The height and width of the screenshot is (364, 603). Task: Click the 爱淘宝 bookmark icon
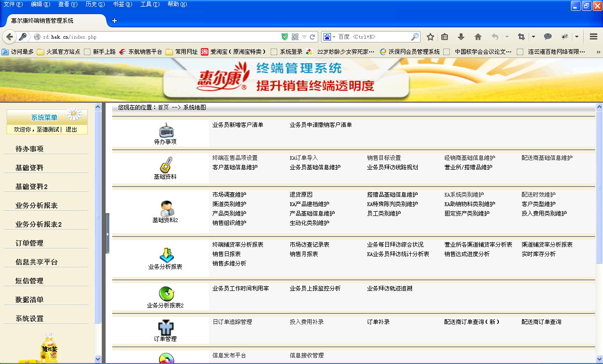click(205, 52)
